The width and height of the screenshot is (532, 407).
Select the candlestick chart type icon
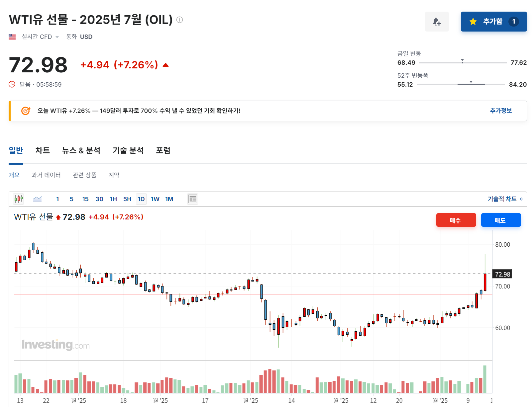(18, 199)
